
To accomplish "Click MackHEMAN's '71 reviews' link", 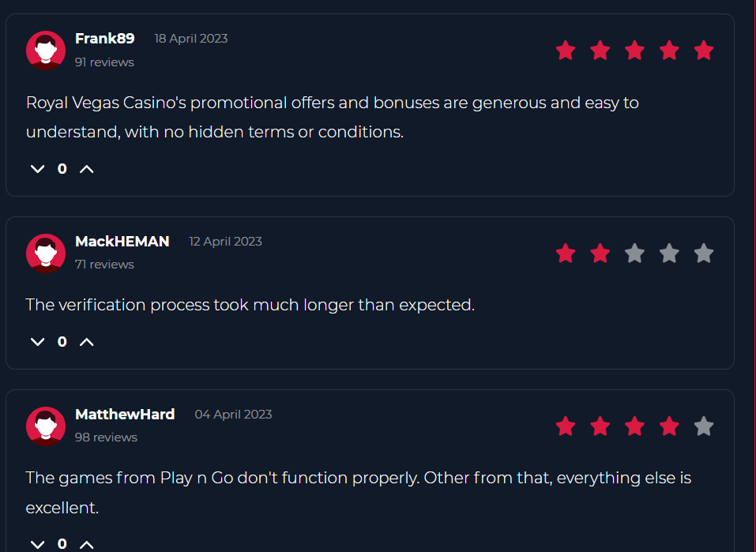I will 104,264.
